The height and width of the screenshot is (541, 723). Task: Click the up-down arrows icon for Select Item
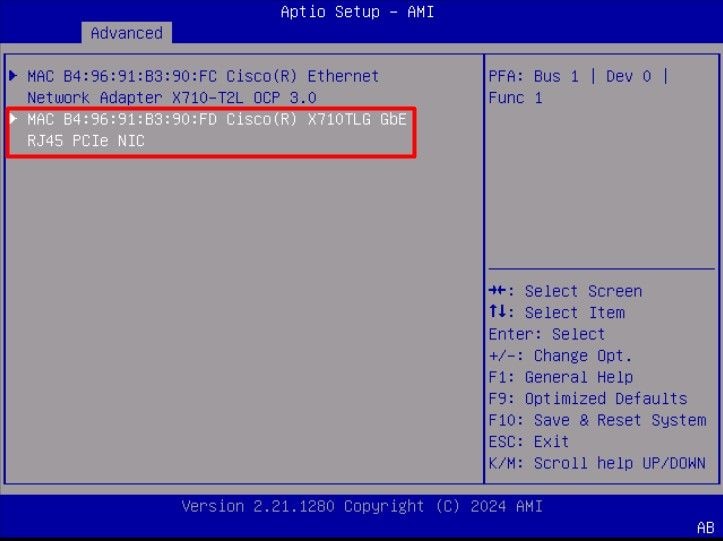pyautogui.click(x=498, y=311)
